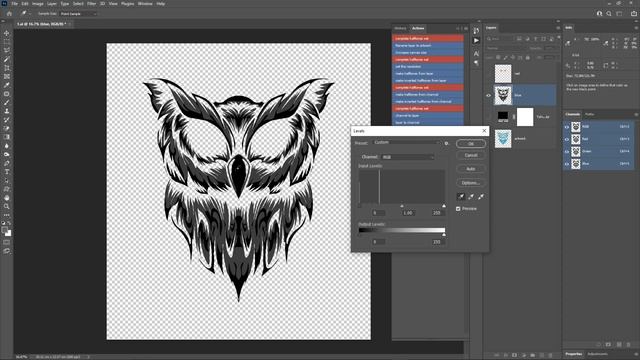Toggle Green channel visibility eye
This screenshot has height=360, width=640.
click(x=567, y=151)
